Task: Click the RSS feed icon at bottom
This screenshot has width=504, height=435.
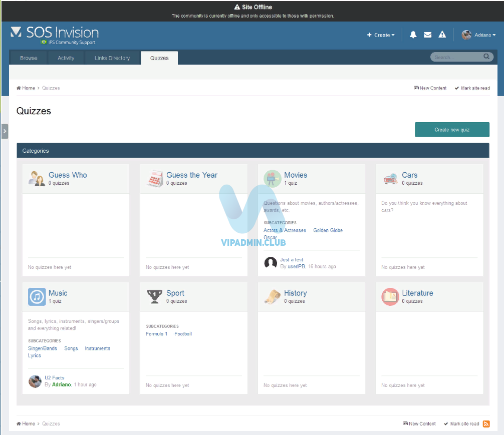Action: [486, 424]
